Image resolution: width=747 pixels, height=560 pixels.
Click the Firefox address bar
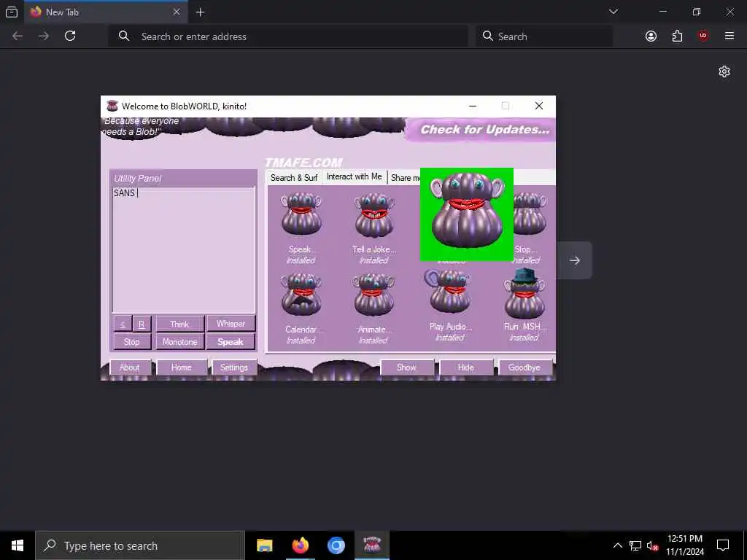pos(288,36)
